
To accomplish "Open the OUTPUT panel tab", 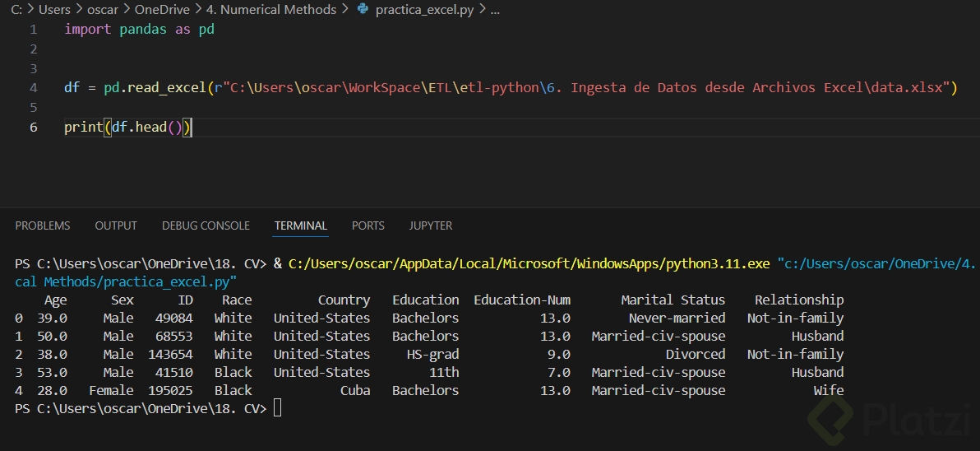I will (x=116, y=225).
